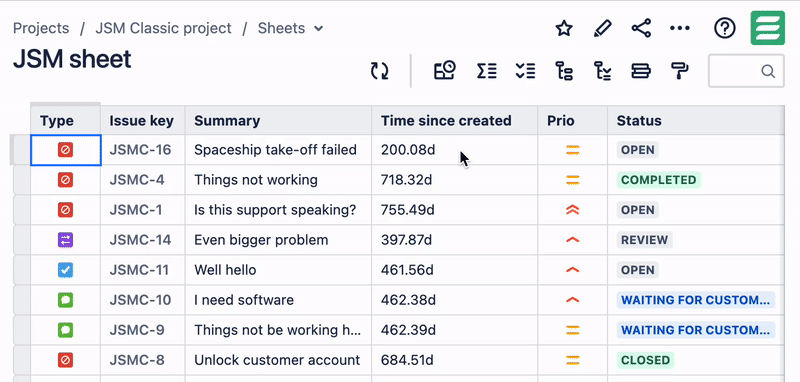Select the COMPLETED status of JSMC-4

[x=658, y=180]
